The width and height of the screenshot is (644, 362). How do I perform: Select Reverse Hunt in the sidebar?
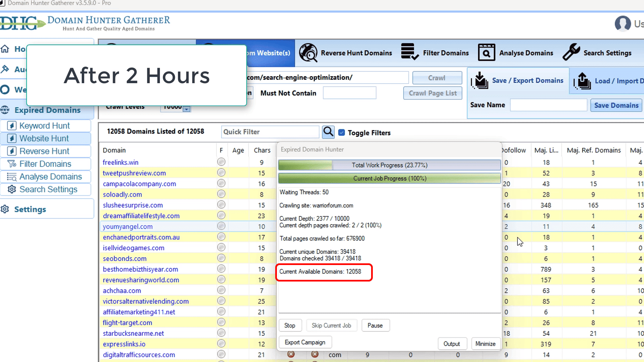coord(44,151)
